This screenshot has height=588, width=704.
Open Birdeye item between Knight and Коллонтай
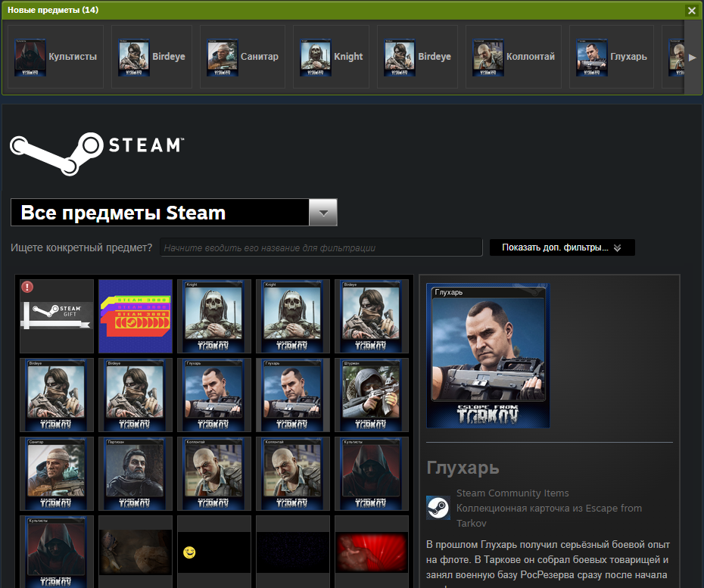pos(418,57)
